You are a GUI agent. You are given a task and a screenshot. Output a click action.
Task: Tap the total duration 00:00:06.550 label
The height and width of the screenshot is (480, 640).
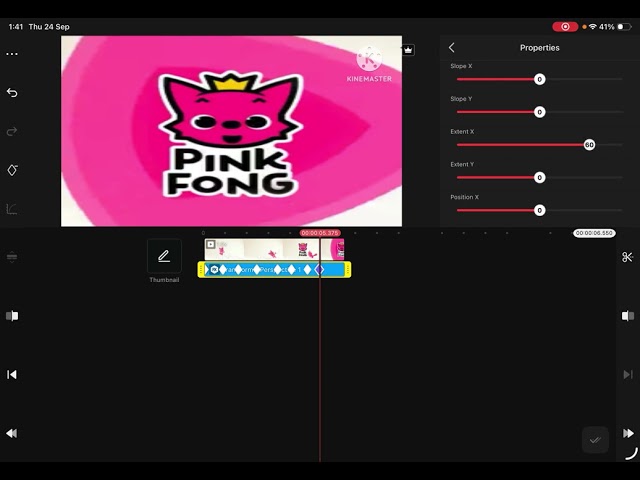[594, 233]
